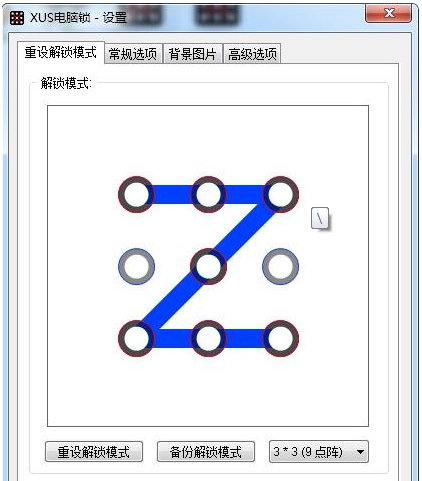
Task: Click the top-center pattern dot
Action: coord(208,194)
